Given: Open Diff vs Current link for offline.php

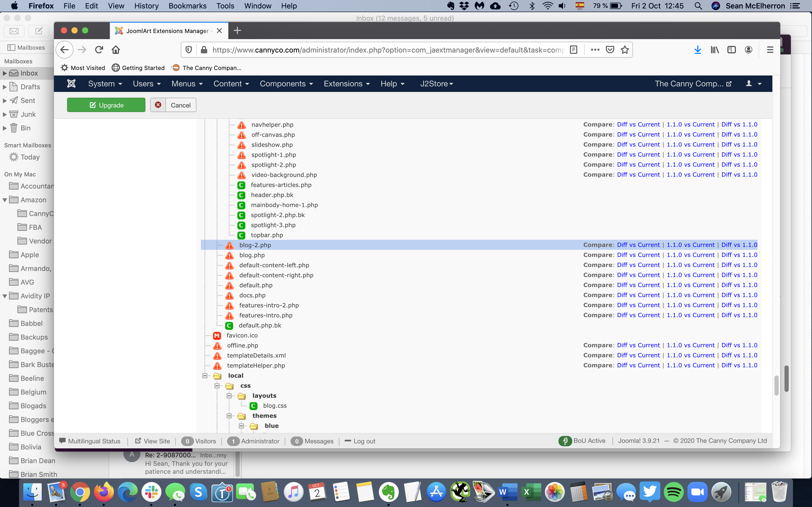Looking at the screenshot, I should (638, 345).
